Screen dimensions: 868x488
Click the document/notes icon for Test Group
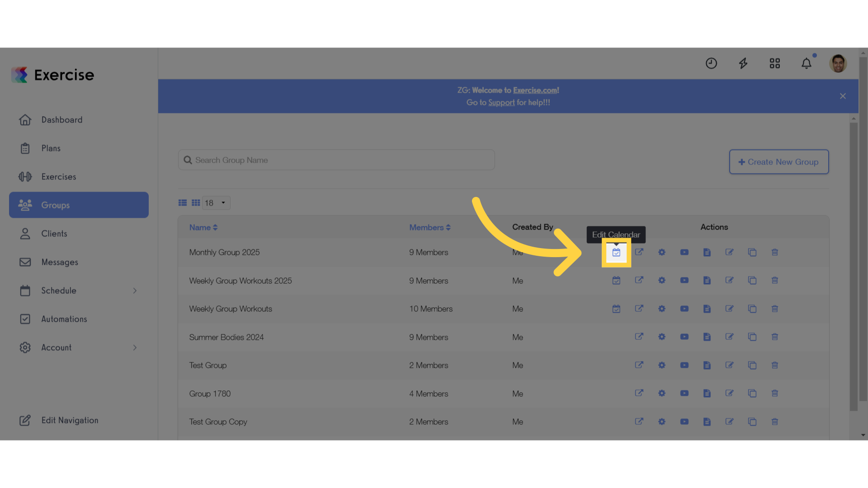[x=707, y=365]
